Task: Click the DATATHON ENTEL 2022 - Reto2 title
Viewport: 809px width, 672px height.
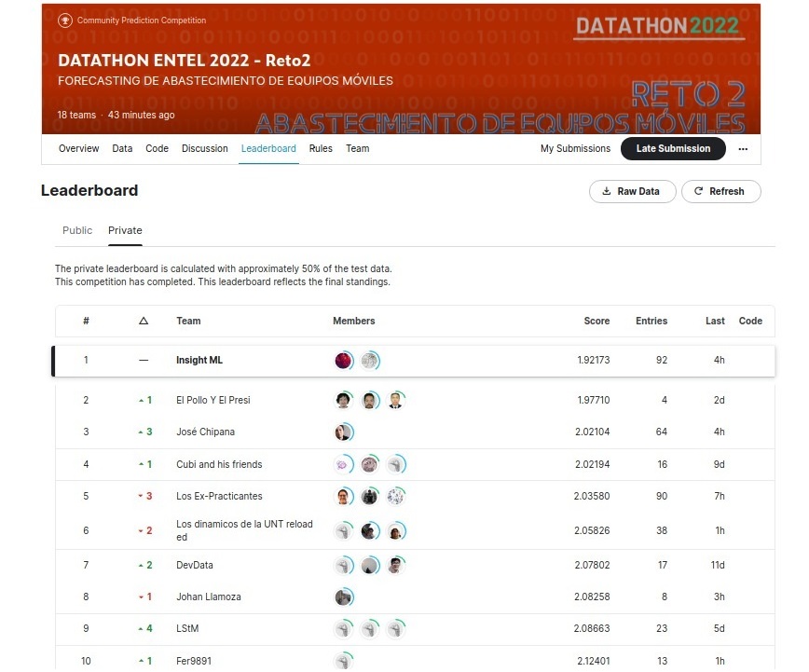Action: pos(185,61)
